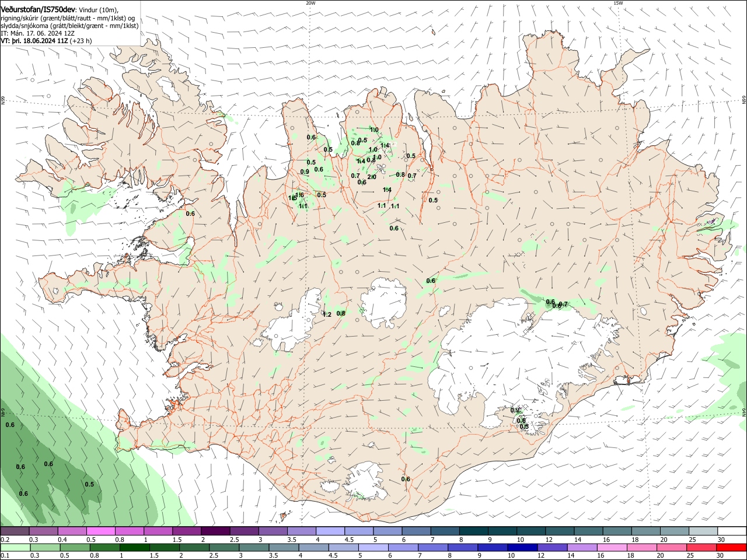Click the darkest purple 2–2.5 swatch, upper scale
Image resolution: width=747 pixels, height=560 pixels.
(x=215, y=531)
